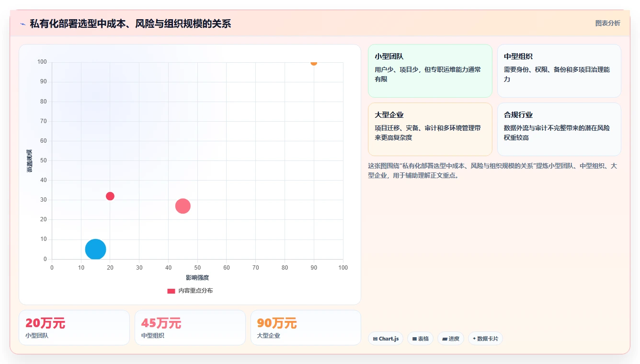Click the 影响强度 x-axis title
Image resolution: width=640 pixels, height=364 pixels.
pyautogui.click(x=197, y=278)
